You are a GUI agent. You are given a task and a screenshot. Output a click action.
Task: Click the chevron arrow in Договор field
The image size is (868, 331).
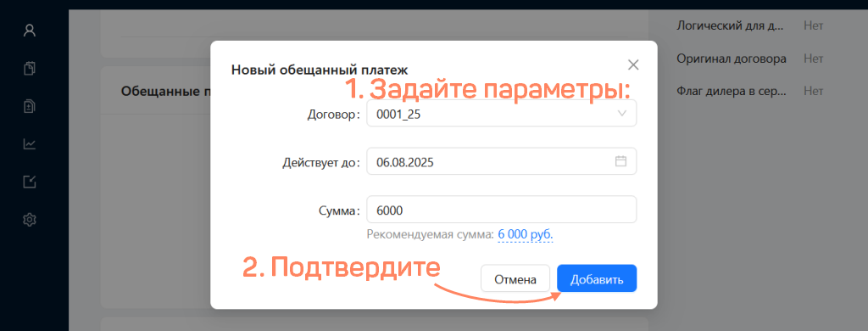click(621, 114)
